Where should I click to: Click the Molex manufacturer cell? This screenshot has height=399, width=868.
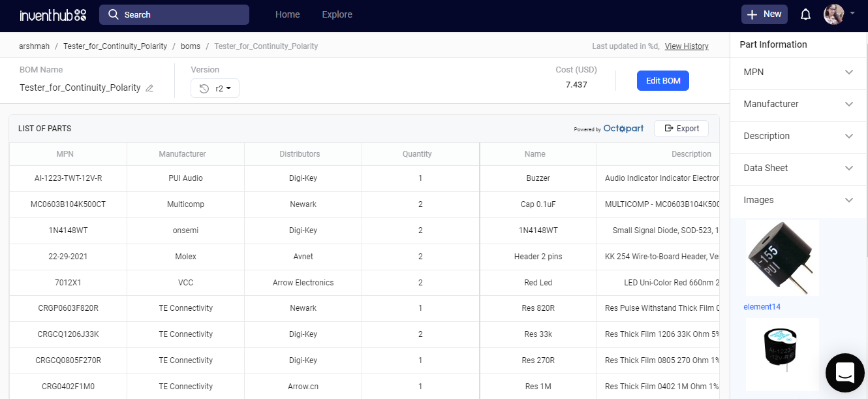coord(185,257)
